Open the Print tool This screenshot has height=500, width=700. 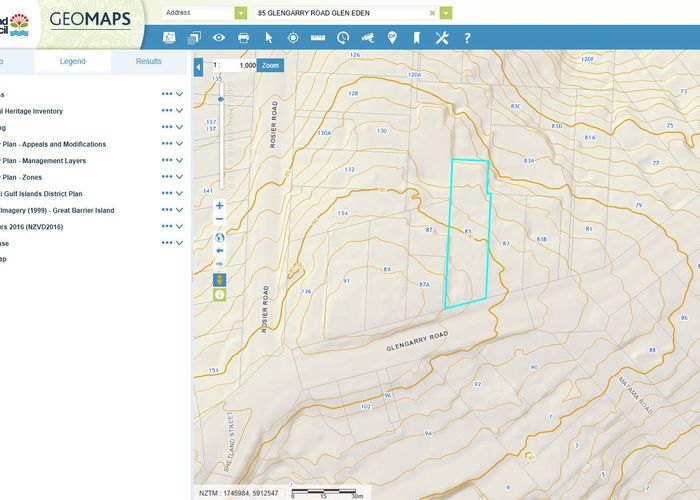click(x=243, y=38)
